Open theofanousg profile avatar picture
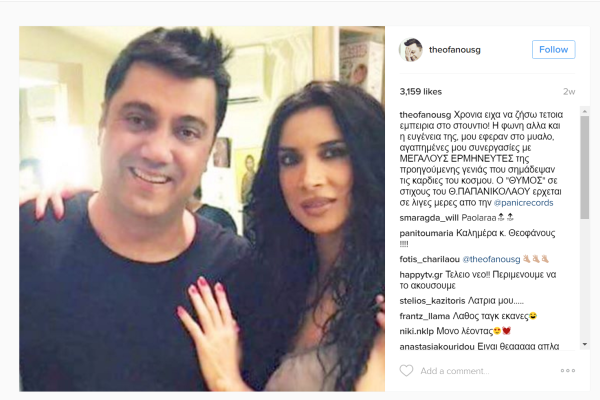Screen dimensions: 600x400 tap(411, 49)
